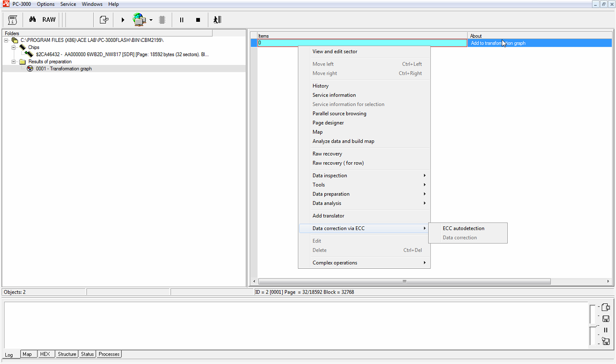Click the exit running-man icon
Image resolution: width=616 pixels, height=364 pixels.
tap(217, 20)
